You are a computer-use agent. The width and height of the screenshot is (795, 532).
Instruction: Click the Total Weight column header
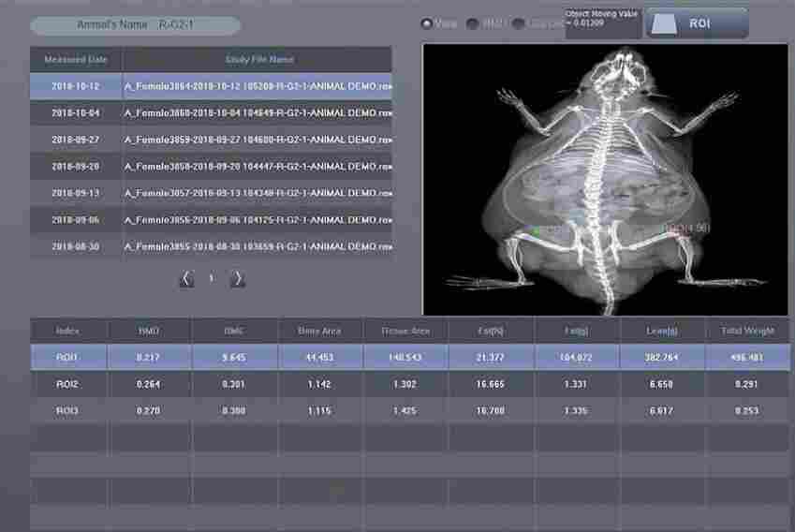(x=747, y=331)
